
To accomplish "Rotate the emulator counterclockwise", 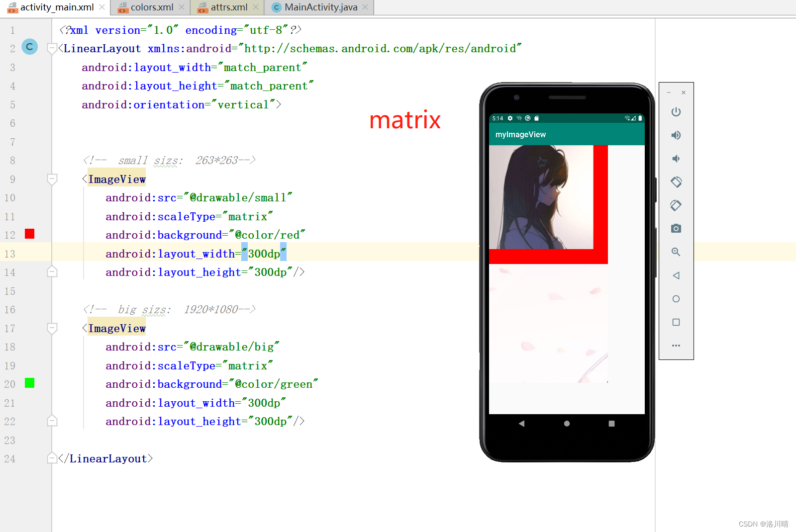I will coord(676,182).
